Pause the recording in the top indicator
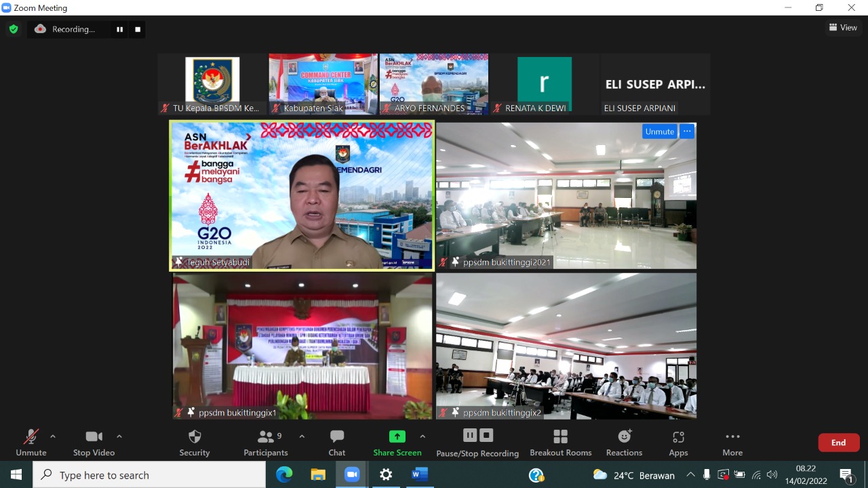The image size is (868, 488). pyautogui.click(x=120, y=29)
